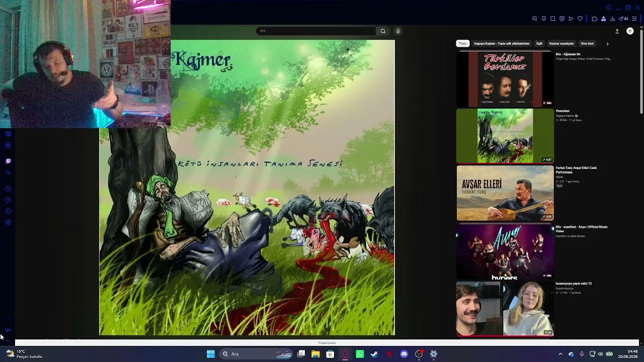Open the weather widget showing 15°C
The height and width of the screenshot is (362, 644).
tap(24, 354)
